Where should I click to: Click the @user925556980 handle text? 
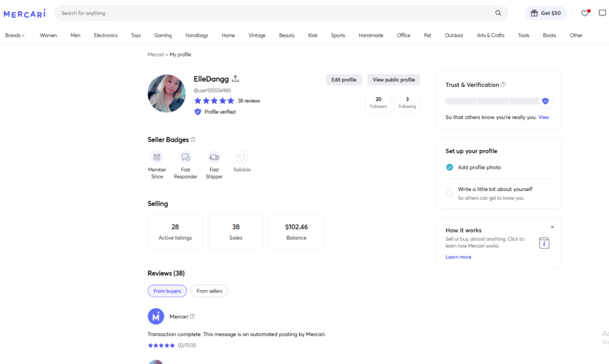tap(212, 90)
